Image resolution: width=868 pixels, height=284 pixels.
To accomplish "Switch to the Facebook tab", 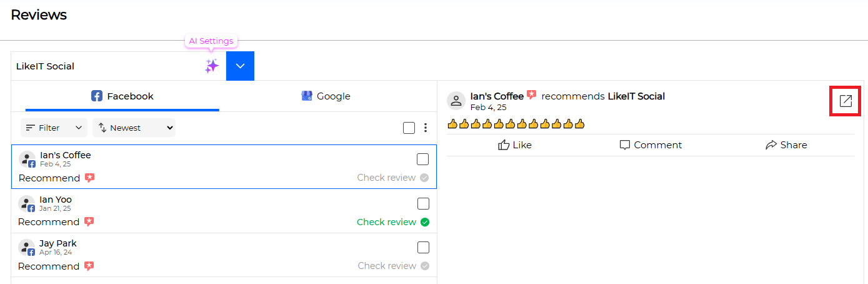I will point(122,96).
